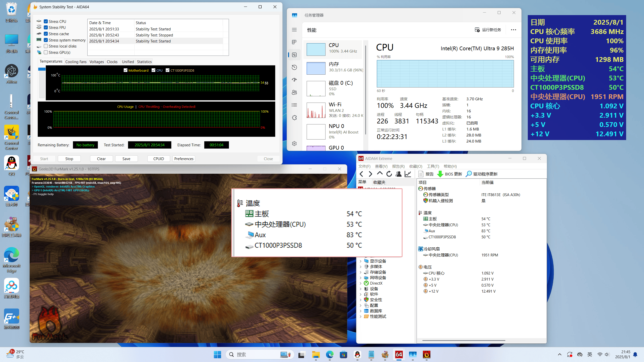
Task: Toggle Motherboard temperature graph checkbox
Action: pos(126,70)
